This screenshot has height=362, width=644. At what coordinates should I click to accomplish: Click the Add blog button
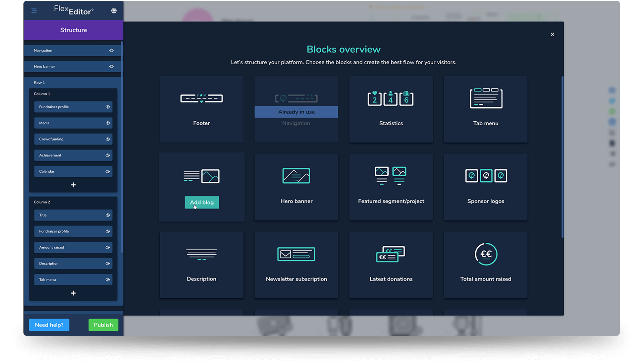[201, 202]
